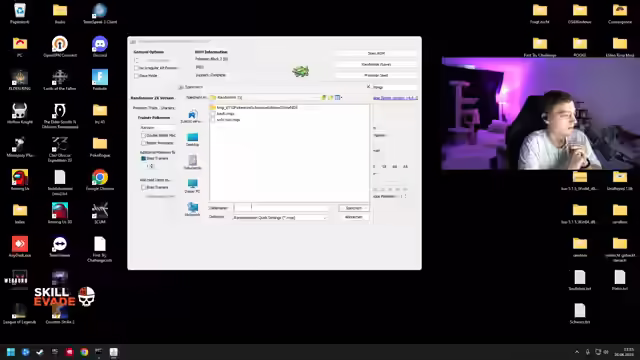Image resolution: width=640 pixels, height=360 pixels.
Task: Select the second .rnqs file in list
Action: 225,120
